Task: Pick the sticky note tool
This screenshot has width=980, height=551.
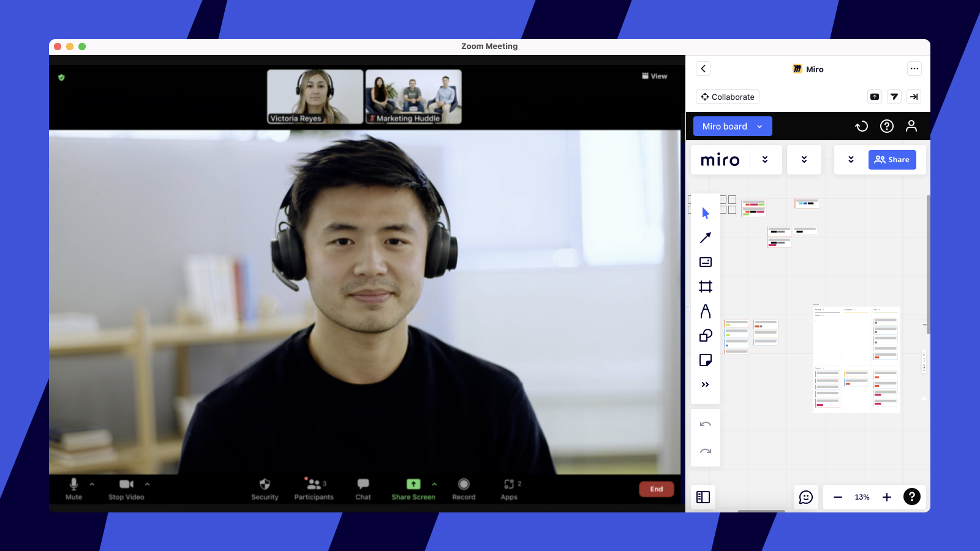Action: click(x=706, y=360)
